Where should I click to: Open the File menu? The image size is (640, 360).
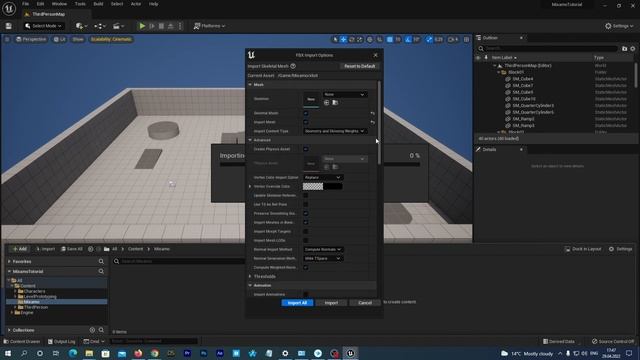25,4
